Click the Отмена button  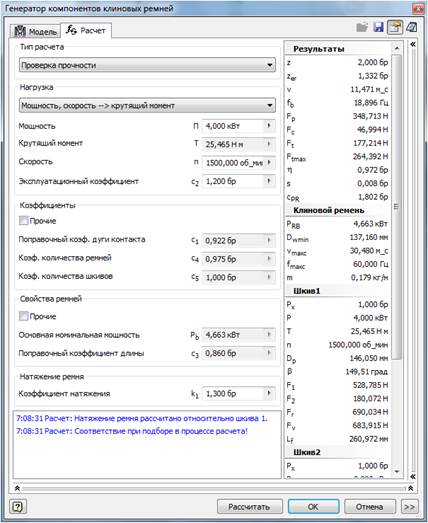(x=369, y=507)
